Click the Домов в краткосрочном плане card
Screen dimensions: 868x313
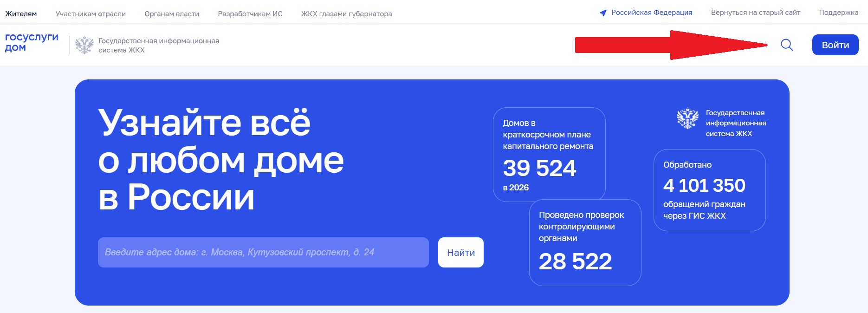549,155
